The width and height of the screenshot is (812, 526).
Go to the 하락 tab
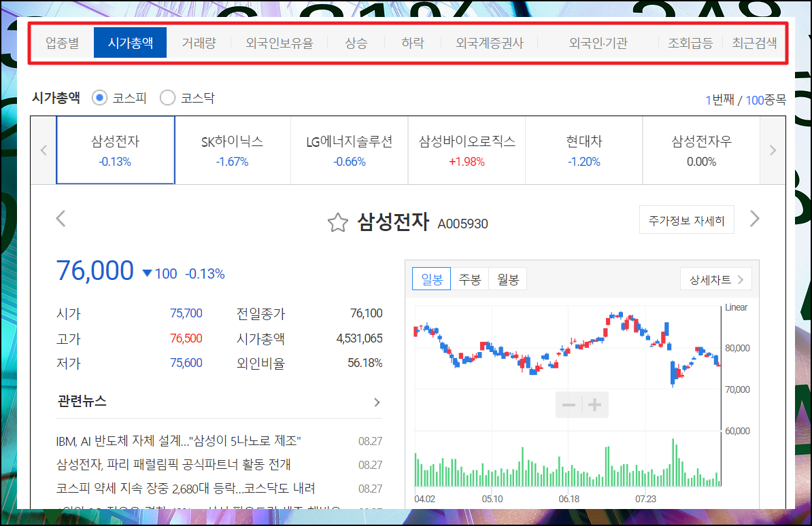413,43
